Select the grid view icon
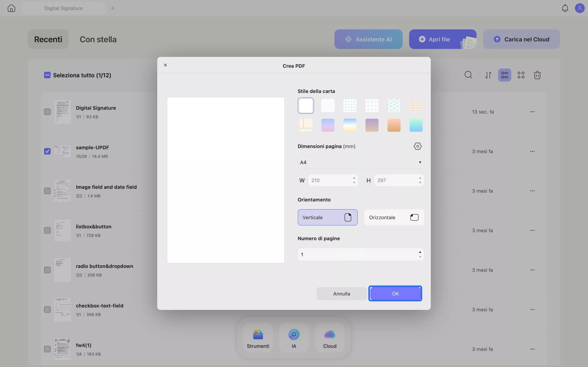The image size is (588, 367). click(521, 75)
